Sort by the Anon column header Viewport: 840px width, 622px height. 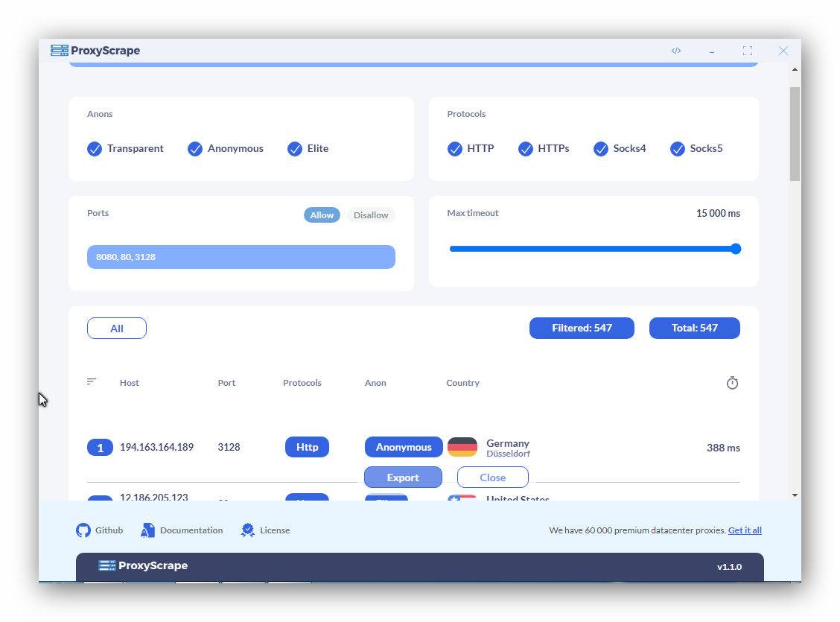(375, 383)
